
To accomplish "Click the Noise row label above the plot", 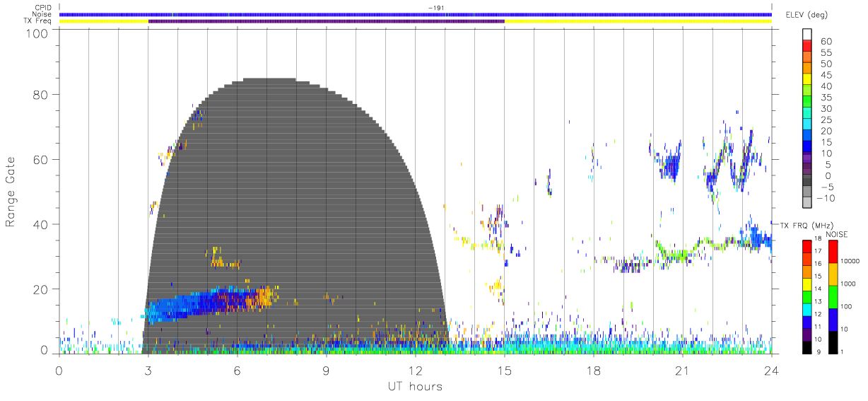I will coord(43,14).
